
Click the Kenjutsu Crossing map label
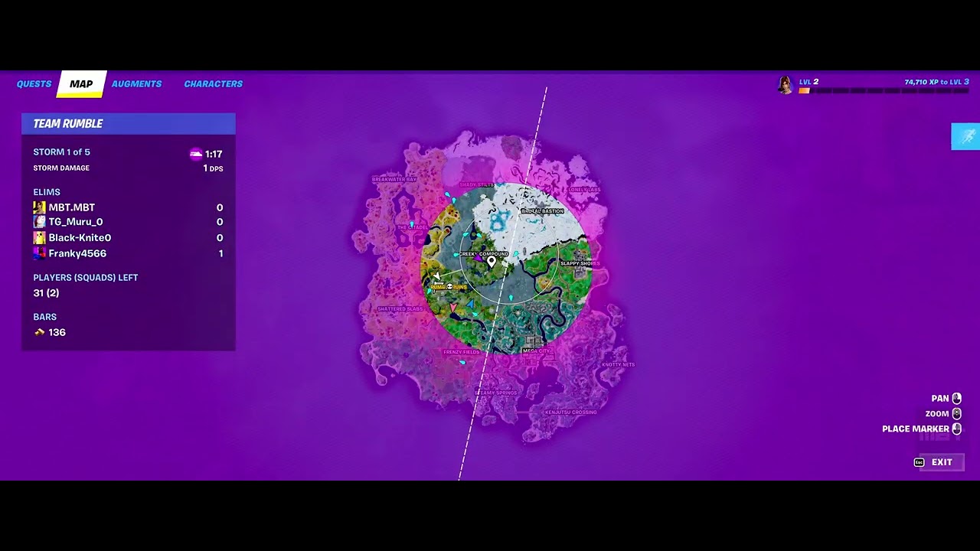pos(570,412)
